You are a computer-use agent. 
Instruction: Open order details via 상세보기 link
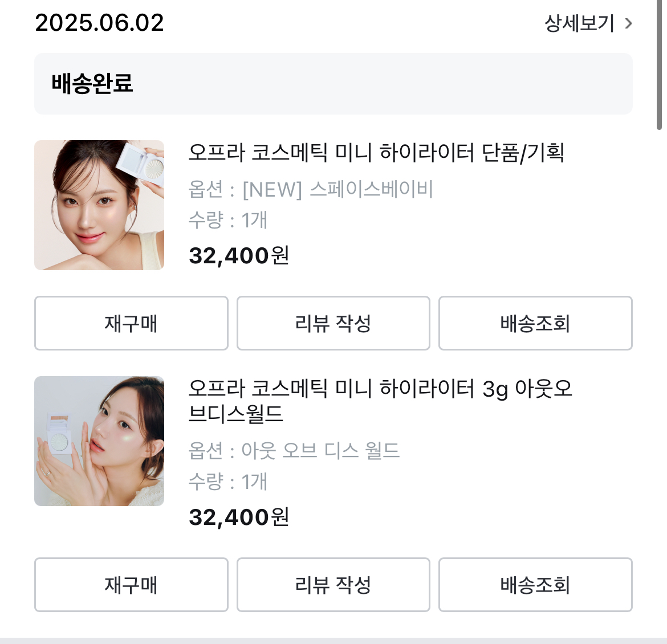point(579,23)
